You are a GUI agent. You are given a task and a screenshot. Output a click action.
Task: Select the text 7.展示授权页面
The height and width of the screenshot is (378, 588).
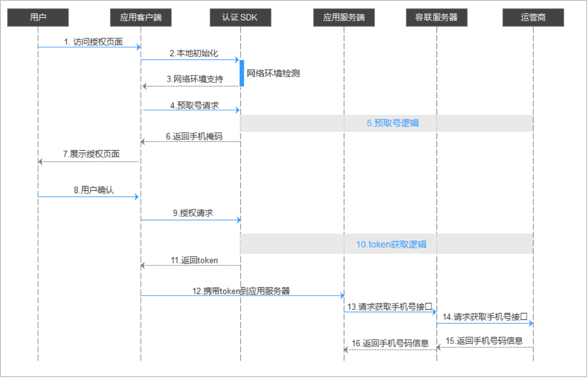92,154
